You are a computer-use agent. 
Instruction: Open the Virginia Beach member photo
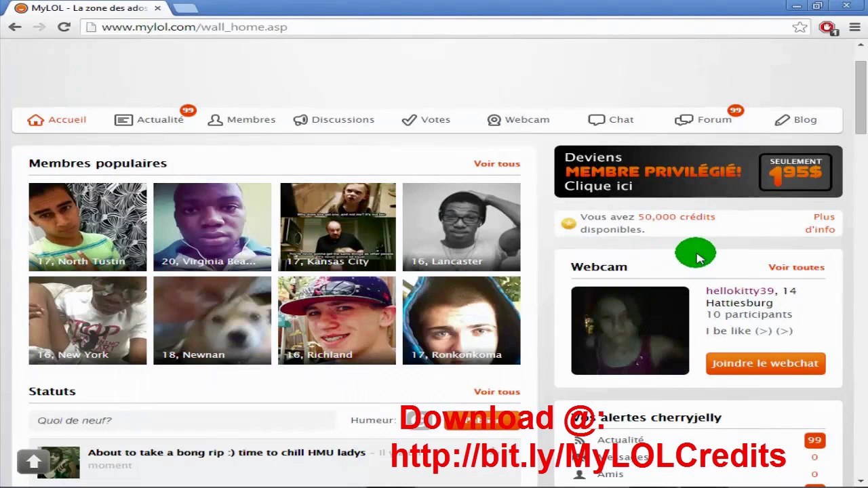click(x=212, y=227)
